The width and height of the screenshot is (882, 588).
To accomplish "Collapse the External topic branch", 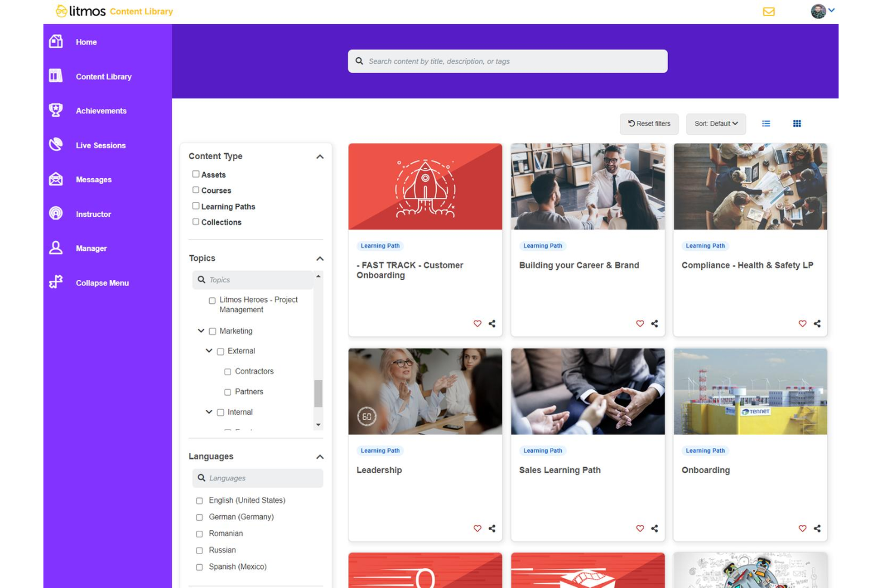I will click(x=209, y=351).
